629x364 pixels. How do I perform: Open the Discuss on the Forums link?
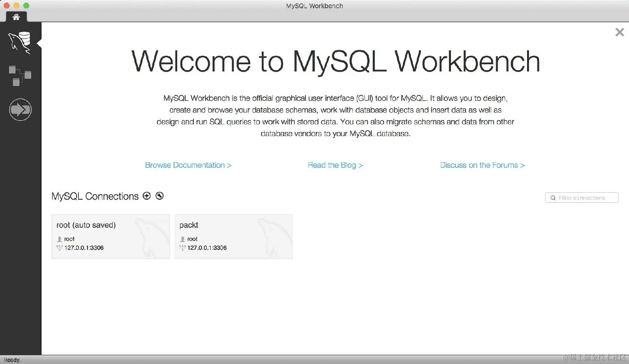(x=482, y=165)
